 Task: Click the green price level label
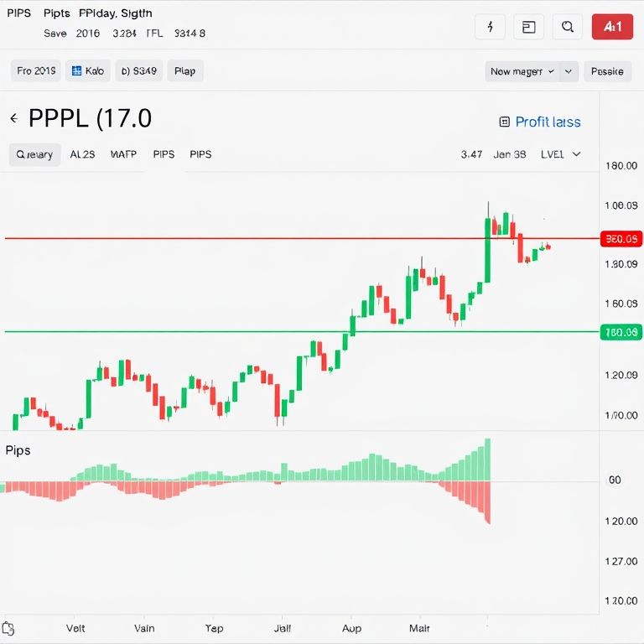tap(621, 332)
